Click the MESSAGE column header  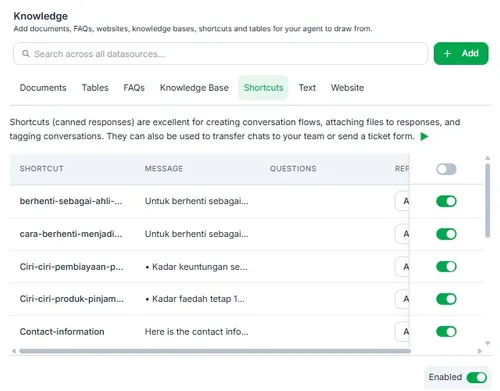[164, 169]
